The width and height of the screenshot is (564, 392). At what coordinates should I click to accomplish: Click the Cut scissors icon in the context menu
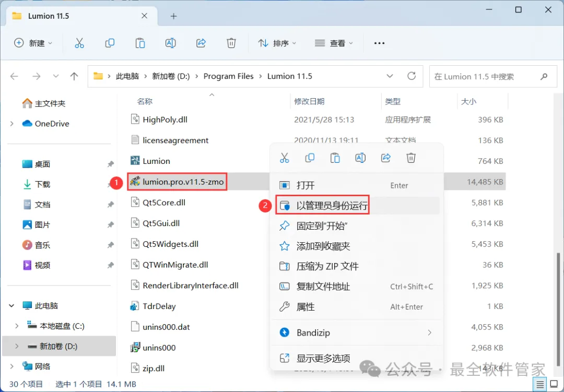pyautogui.click(x=285, y=158)
